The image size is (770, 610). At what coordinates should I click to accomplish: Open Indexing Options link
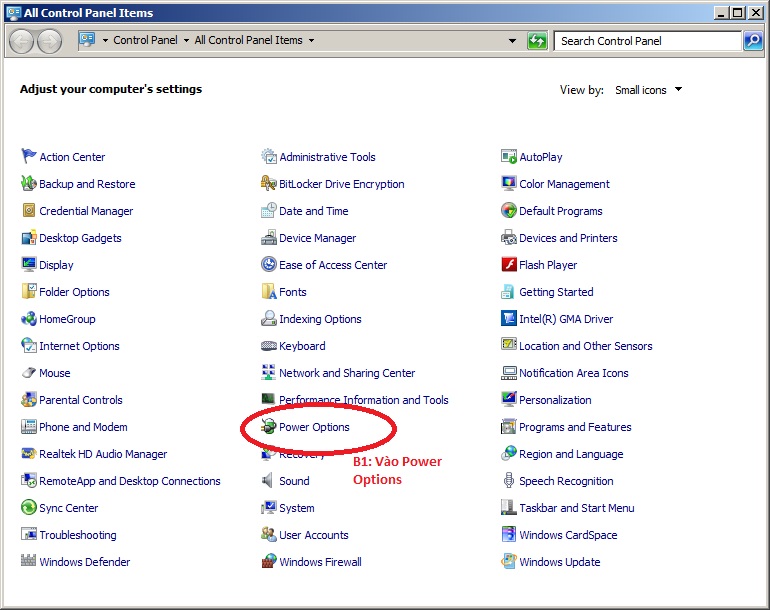point(320,319)
